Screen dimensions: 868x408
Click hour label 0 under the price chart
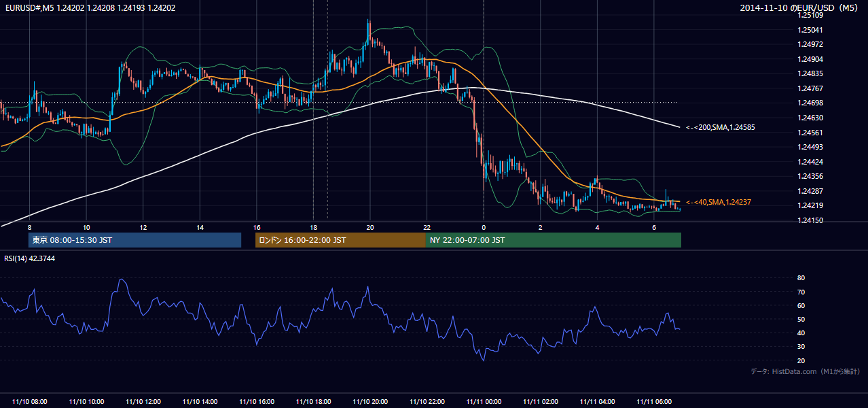click(x=484, y=227)
